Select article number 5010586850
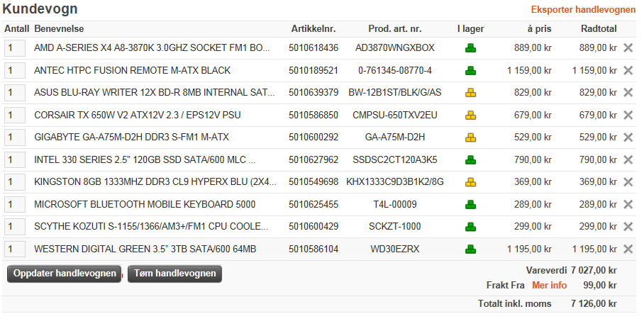Image resolution: width=644 pixels, height=326 pixels. pos(313,116)
